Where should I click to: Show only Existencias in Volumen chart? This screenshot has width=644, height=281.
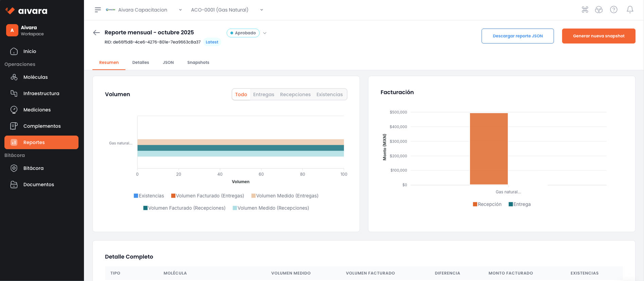pos(329,94)
